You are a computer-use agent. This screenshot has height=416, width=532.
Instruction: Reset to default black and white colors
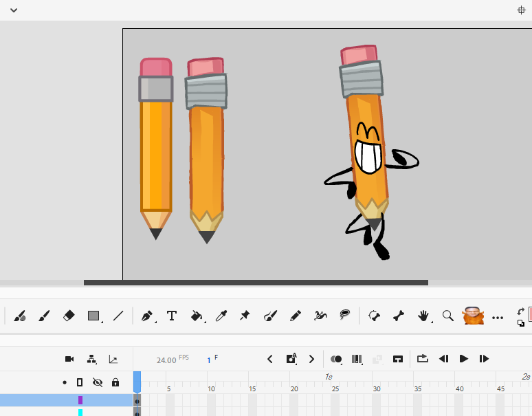(521, 323)
